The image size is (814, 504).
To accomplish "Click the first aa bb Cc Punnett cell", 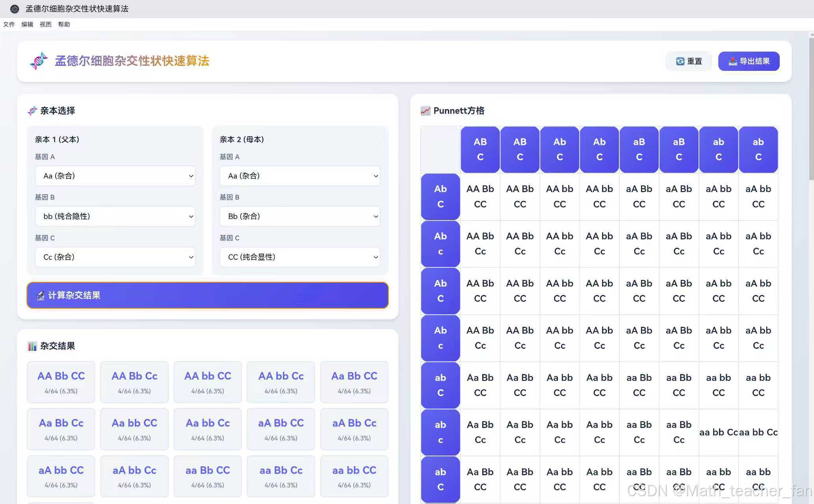I will pos(719,432).
